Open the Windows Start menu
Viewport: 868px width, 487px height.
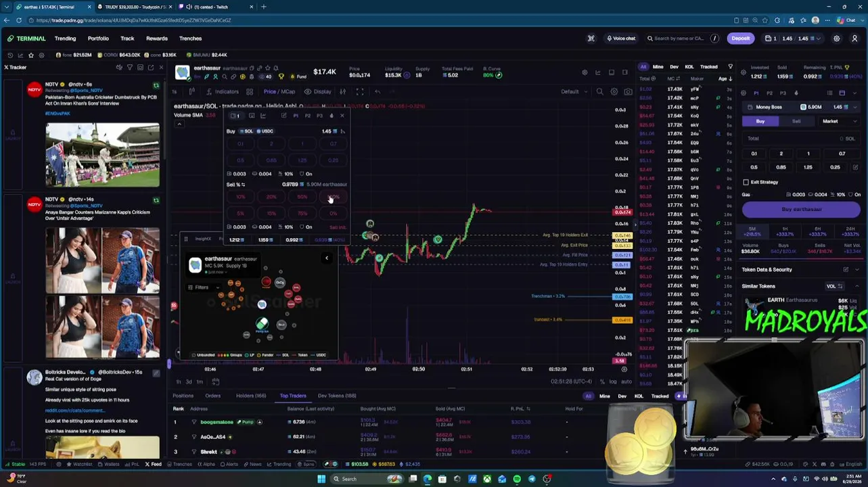(321, 479)
